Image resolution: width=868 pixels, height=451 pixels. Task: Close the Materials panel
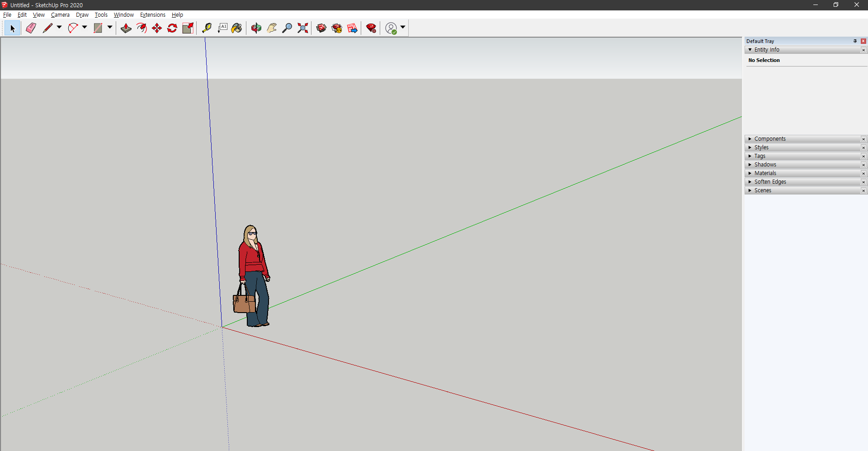(863, 173)
